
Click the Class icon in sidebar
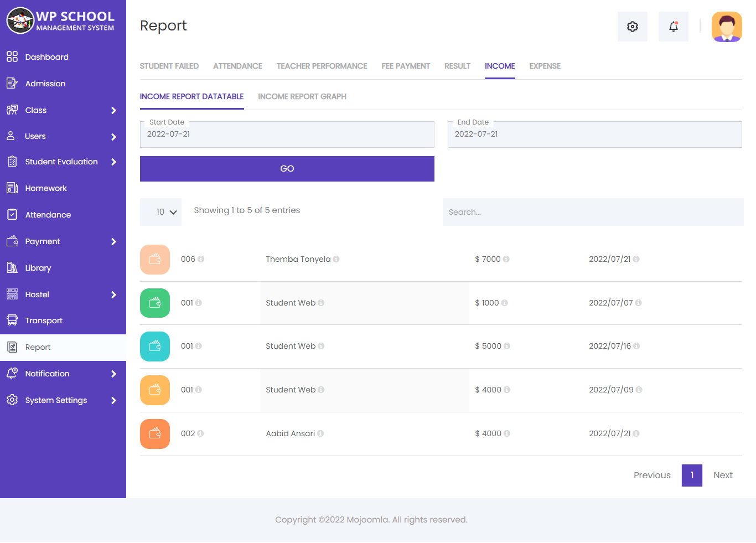click(x=12, y=110)
